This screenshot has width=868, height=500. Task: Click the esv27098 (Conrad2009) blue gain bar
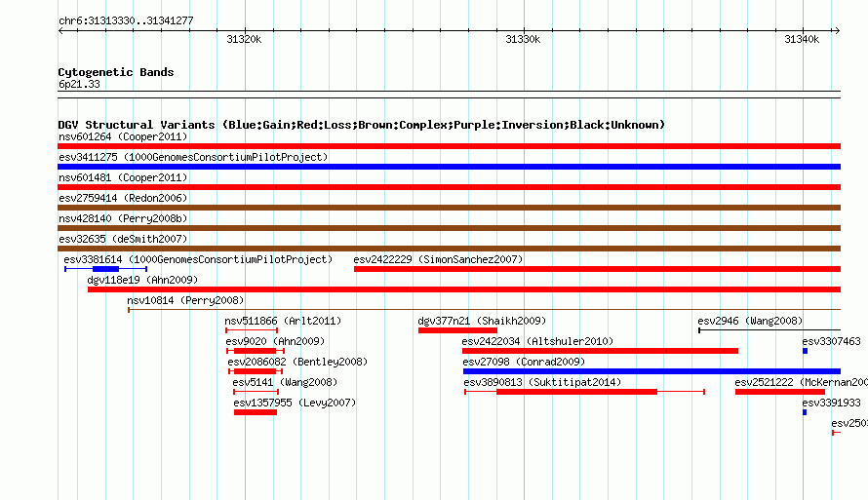pos(651,371)
